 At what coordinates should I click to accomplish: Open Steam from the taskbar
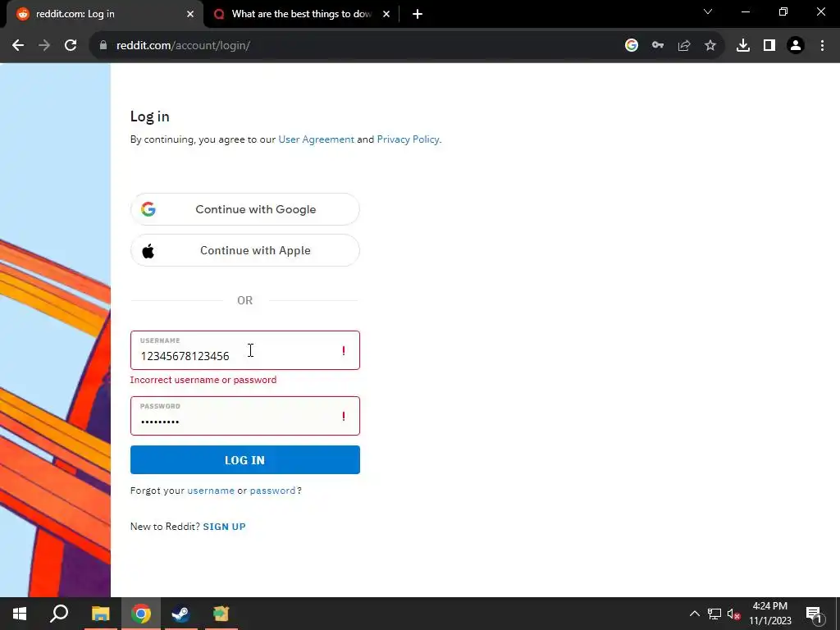(x=180, y=614)
